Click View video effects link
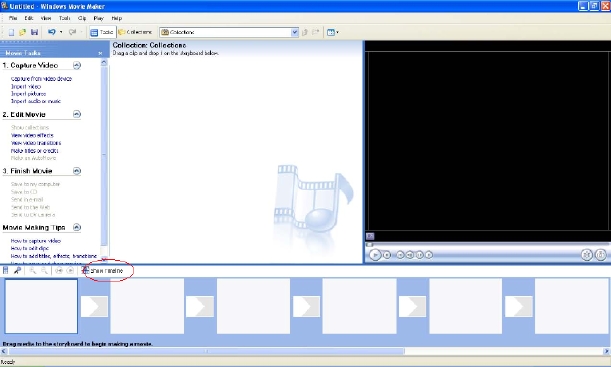Screen dimensions: 611x367 pyautogui.click(x=32, y=136)
